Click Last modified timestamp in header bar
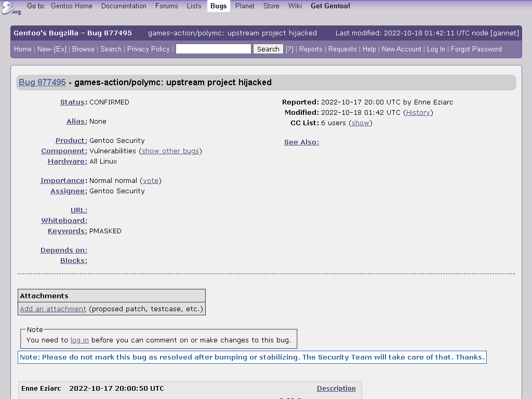Viewport: 532px width, 399px height. point(427,33)
